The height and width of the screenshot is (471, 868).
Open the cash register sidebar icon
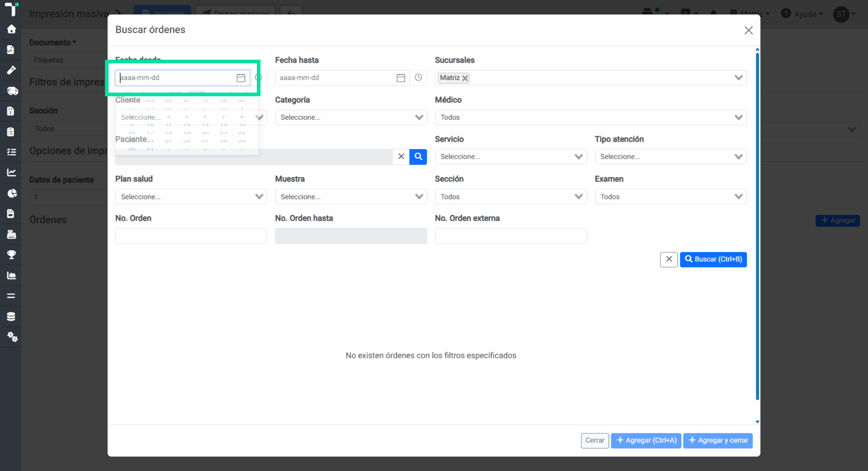tap(11, 235)
